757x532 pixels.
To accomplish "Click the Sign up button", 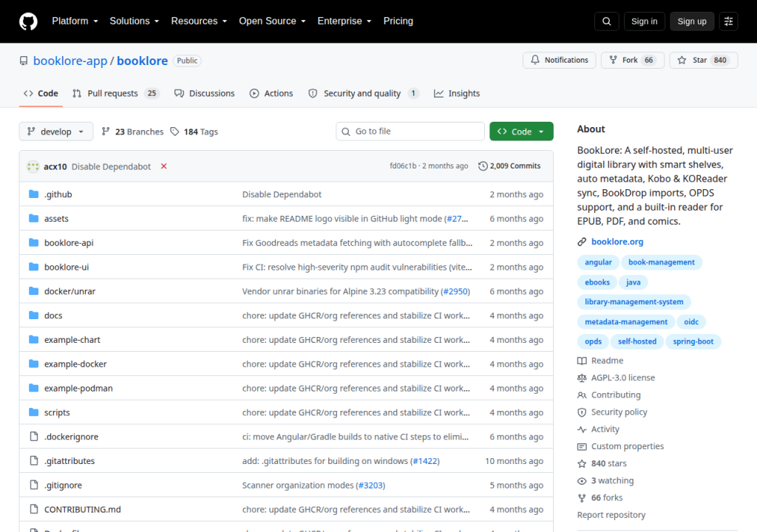I will pos(692,21).
